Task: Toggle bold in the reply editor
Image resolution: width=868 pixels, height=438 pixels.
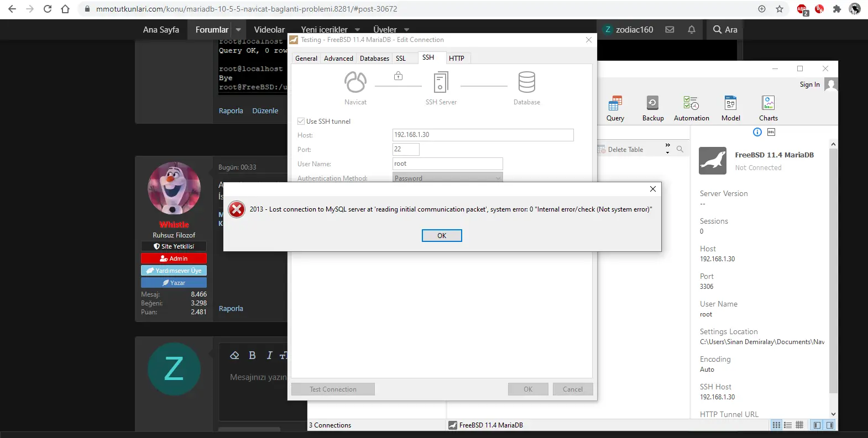Action: point(252,356)
